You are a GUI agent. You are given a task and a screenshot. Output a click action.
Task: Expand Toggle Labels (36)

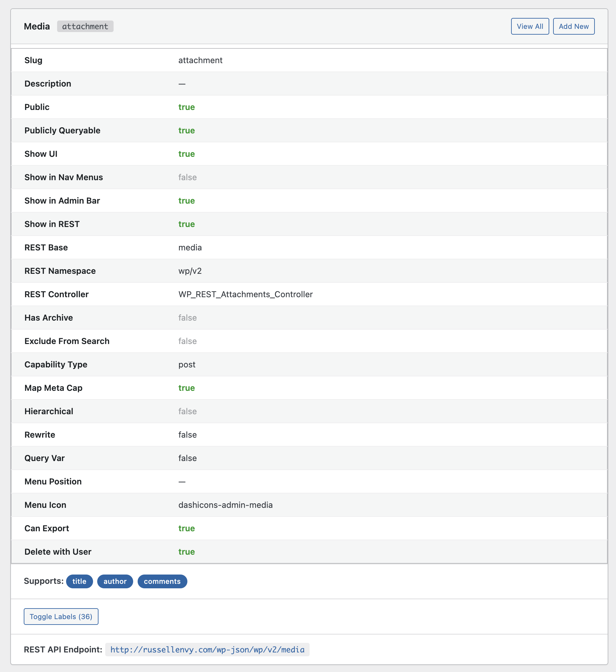(x=61, y=616)
